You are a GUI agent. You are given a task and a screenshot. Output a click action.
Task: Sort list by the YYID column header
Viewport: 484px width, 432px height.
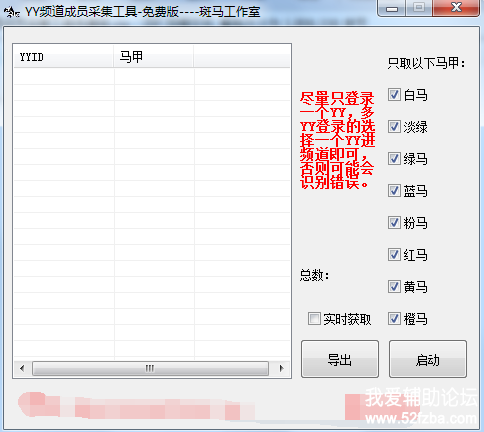63,57
